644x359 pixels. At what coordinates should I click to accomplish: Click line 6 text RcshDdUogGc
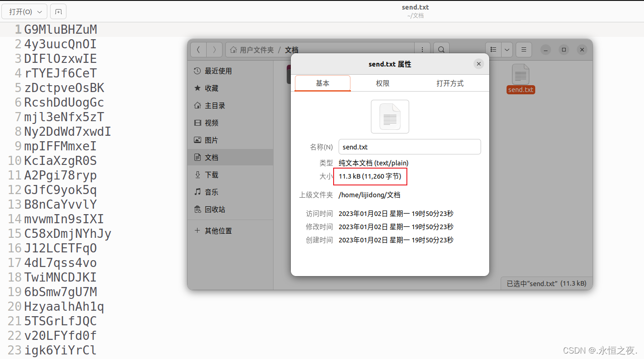tap(64, 103)
